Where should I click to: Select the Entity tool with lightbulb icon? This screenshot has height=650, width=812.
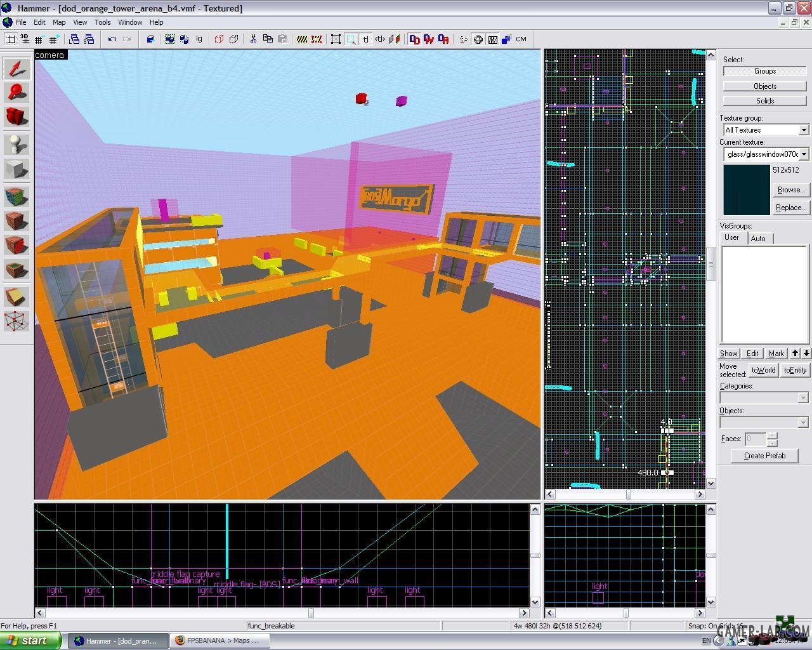click(16, 144)
